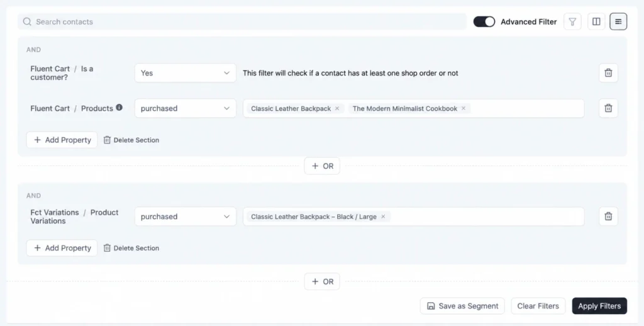
Task: Focus the Search contacts field
Action: point(242,22)
